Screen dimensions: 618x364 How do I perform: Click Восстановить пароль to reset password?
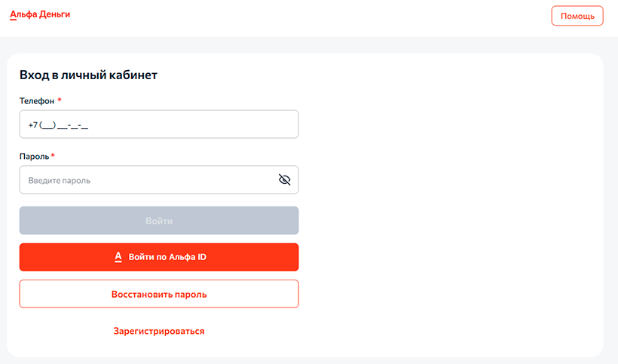[159, 294]
